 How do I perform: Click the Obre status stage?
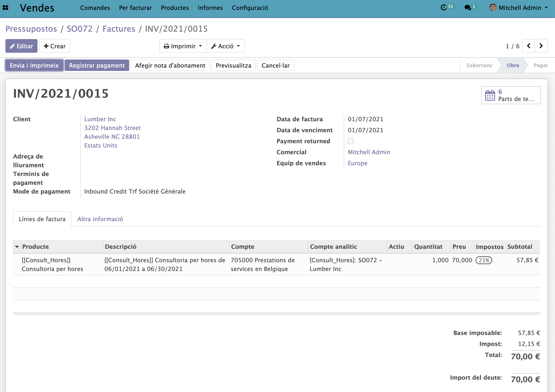coord(513,66)
